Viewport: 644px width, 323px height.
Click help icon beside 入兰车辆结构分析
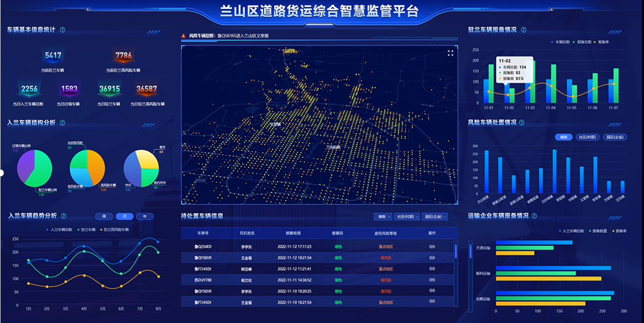tap(62, 122)
